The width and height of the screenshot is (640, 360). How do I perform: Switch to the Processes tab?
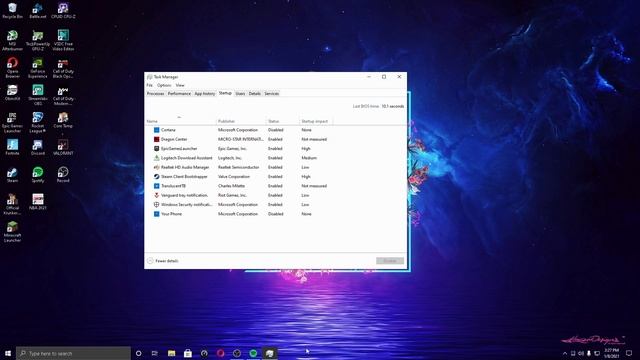155,93
